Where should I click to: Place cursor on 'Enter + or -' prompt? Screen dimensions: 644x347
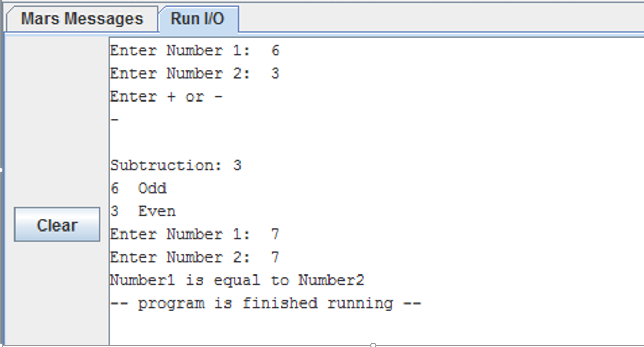[x=166, y=97]
